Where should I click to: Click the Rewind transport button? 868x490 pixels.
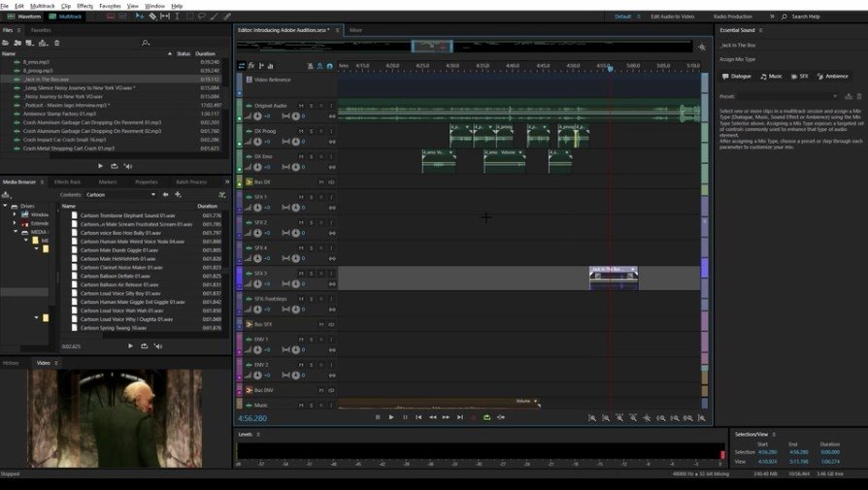(432, 417)
